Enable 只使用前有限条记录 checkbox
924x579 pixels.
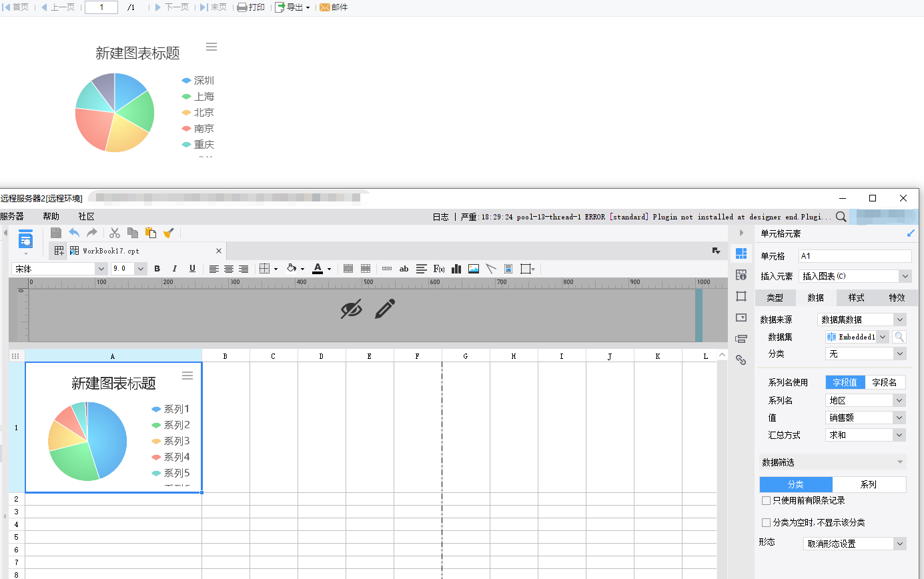766,500
